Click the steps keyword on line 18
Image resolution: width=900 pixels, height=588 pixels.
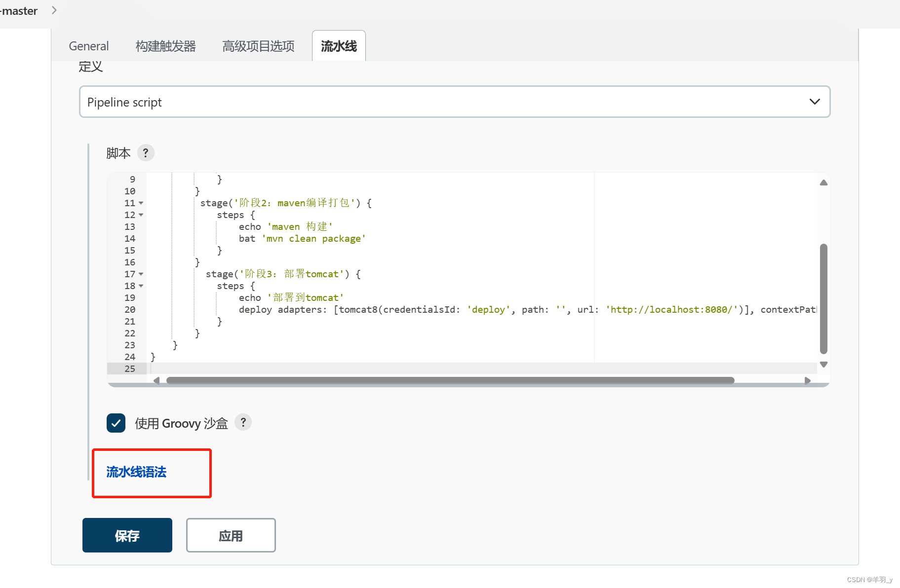231,286
